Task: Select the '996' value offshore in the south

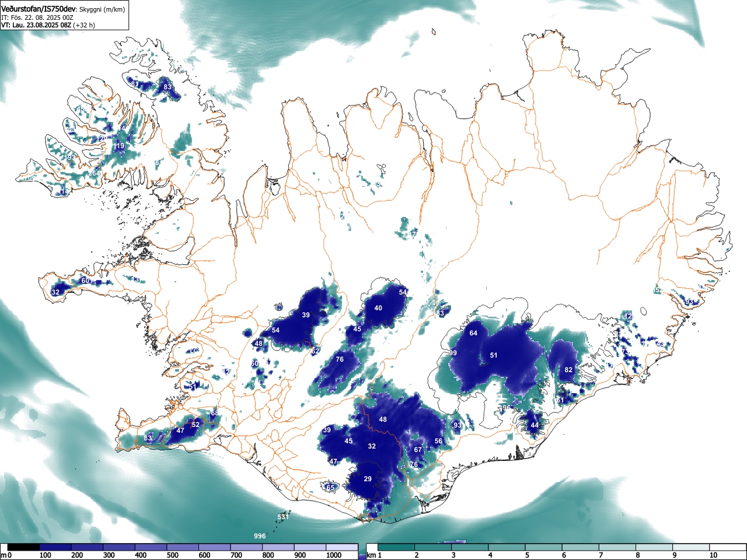Action: (260, 536)
